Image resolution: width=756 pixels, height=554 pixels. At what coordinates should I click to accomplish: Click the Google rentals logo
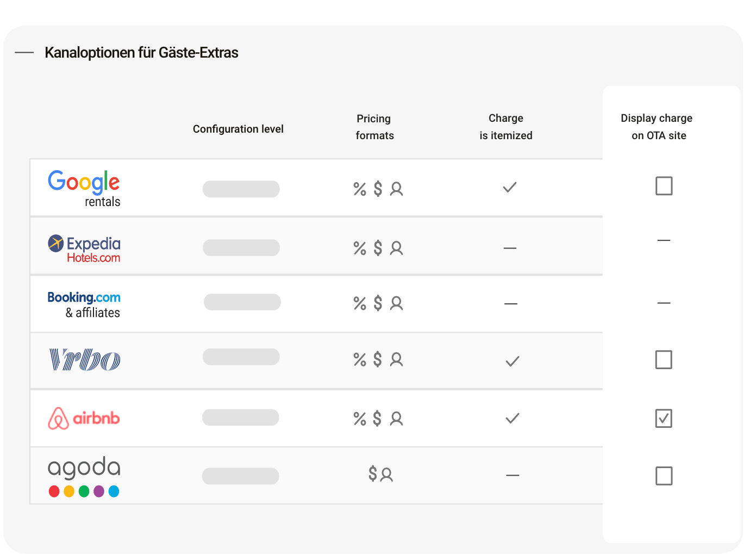[x=84, y=188]
